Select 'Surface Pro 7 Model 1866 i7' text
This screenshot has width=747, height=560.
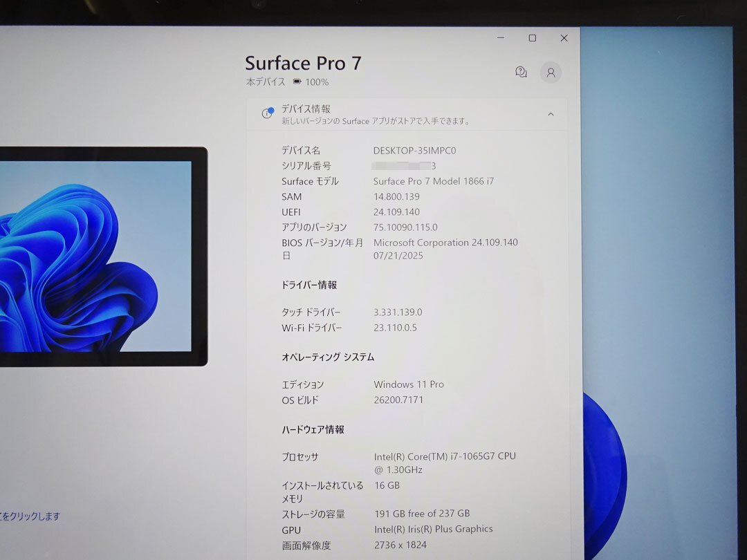tap(434, 181)
